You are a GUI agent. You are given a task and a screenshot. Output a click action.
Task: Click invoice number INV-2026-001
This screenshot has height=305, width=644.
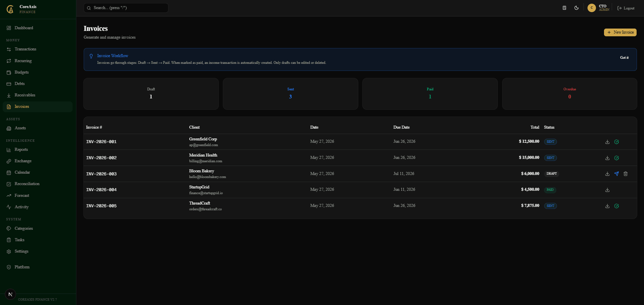pos(101,142)
